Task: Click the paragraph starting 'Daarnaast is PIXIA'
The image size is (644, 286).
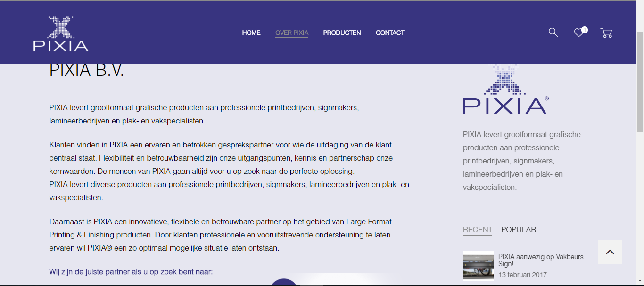Action: pos(221,235)
